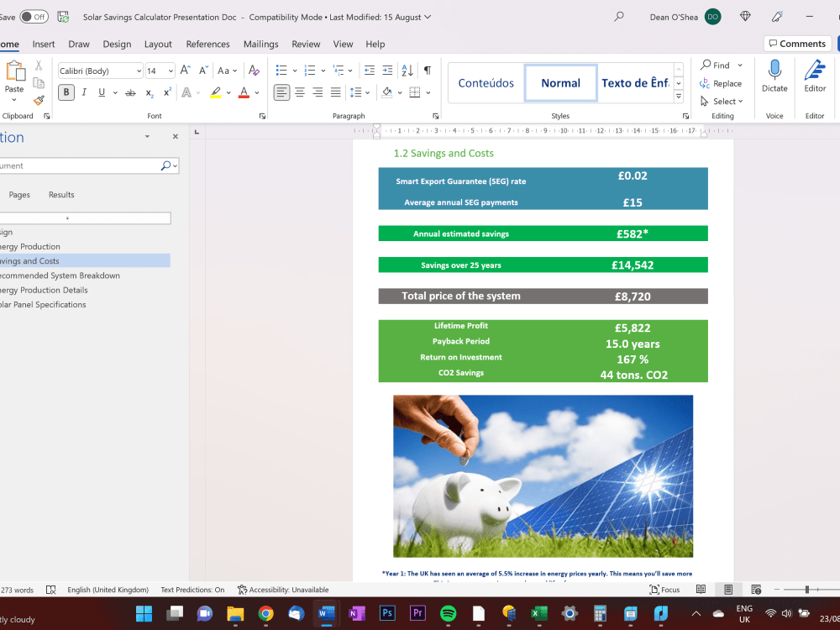
Task: Switch to the Results tab in Navigation pane
Action: tap(60, 194)
